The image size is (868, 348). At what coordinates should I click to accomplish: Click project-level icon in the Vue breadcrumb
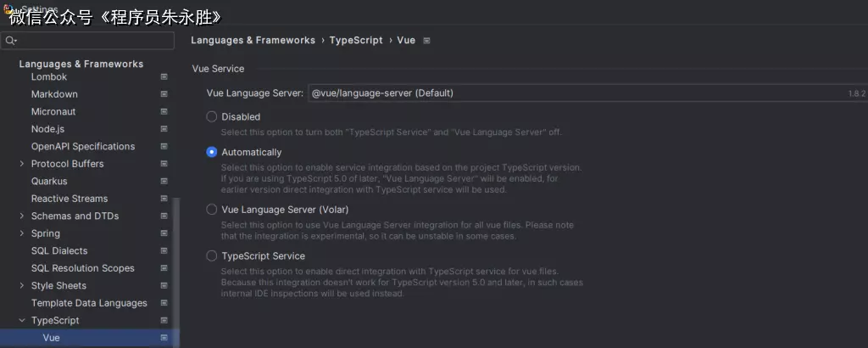click(426, 41)
